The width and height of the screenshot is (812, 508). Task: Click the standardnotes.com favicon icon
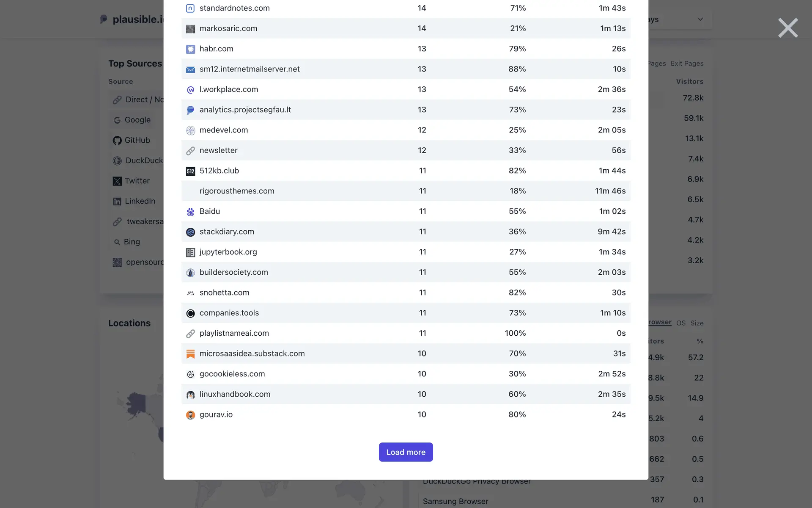point(190,8)
